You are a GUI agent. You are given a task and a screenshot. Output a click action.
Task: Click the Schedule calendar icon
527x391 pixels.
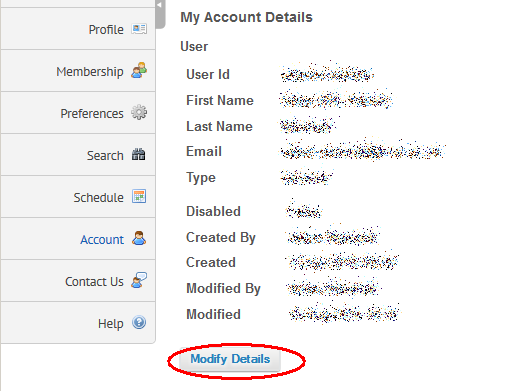click(139, 196)
